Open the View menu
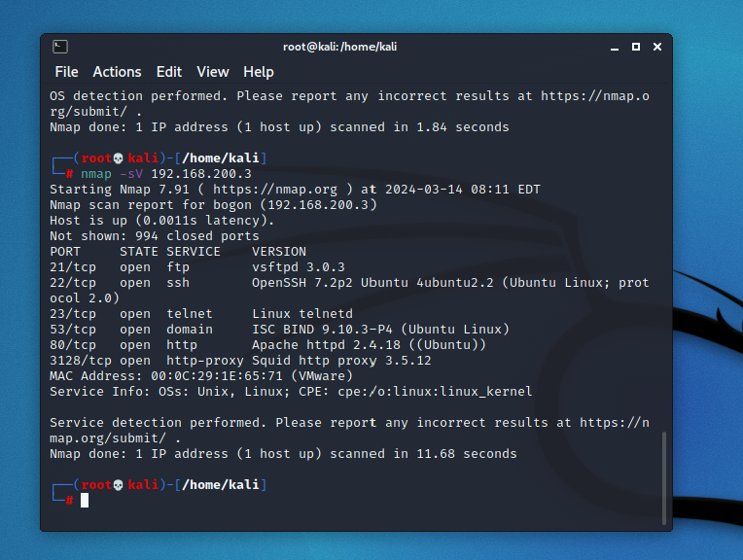 tap(213, 72)
